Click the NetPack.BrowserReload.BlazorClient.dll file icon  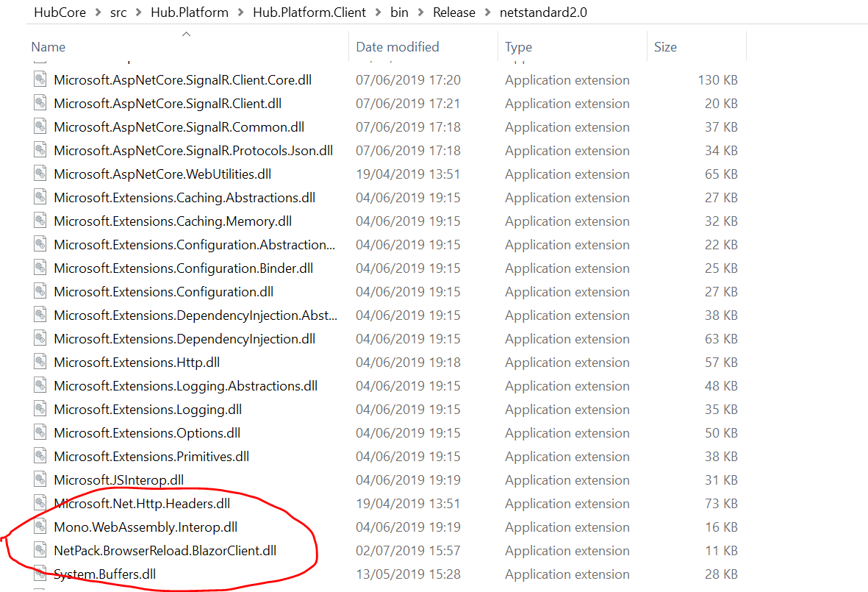tap(40, 550)
